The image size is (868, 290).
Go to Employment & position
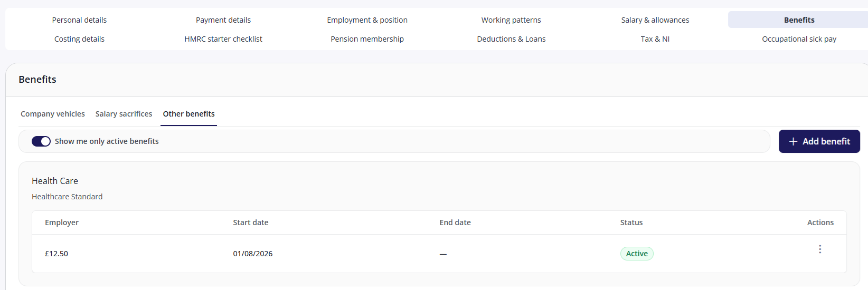367,20
